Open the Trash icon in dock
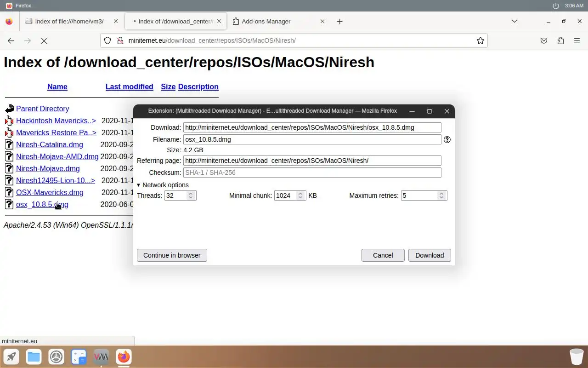The image size is (588, 368). 577,357
